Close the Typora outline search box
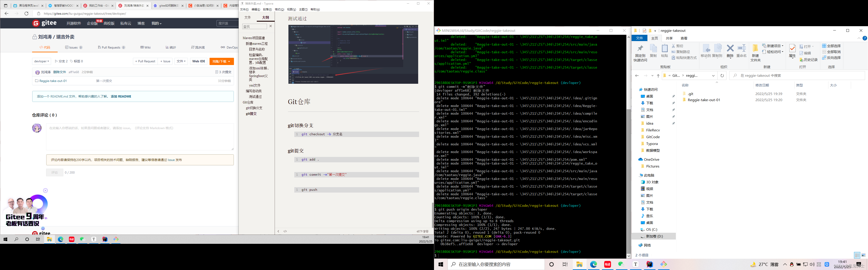Screen dimensions: 868x270 point(271,26)
